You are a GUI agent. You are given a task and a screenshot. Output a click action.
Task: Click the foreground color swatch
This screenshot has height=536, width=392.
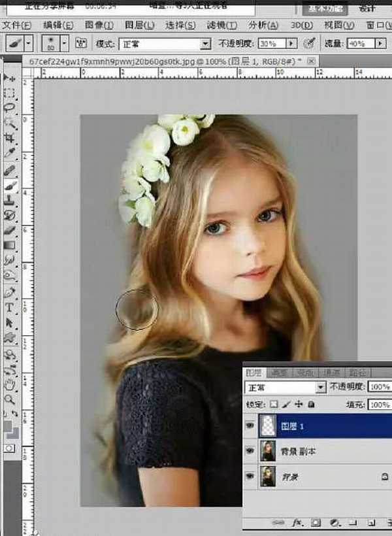[x=8, y=426]
